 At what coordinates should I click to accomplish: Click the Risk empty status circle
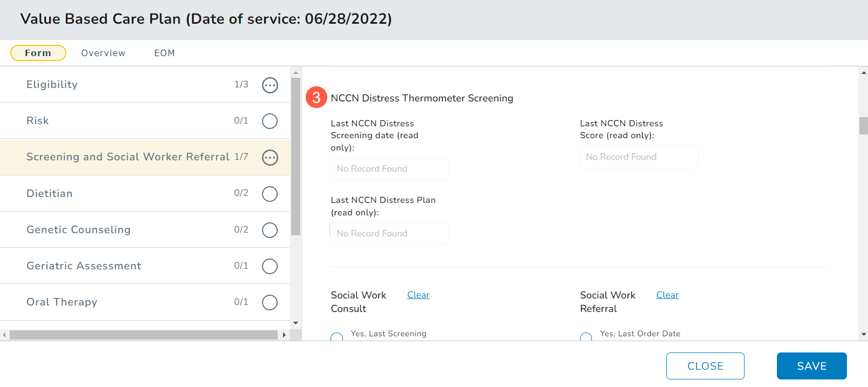pos(270,121)
